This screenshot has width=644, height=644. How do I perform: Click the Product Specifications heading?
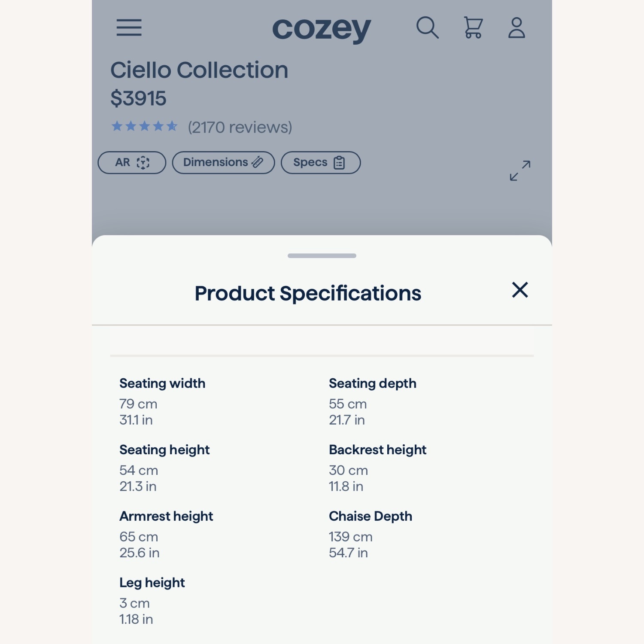tap(307, 294)
